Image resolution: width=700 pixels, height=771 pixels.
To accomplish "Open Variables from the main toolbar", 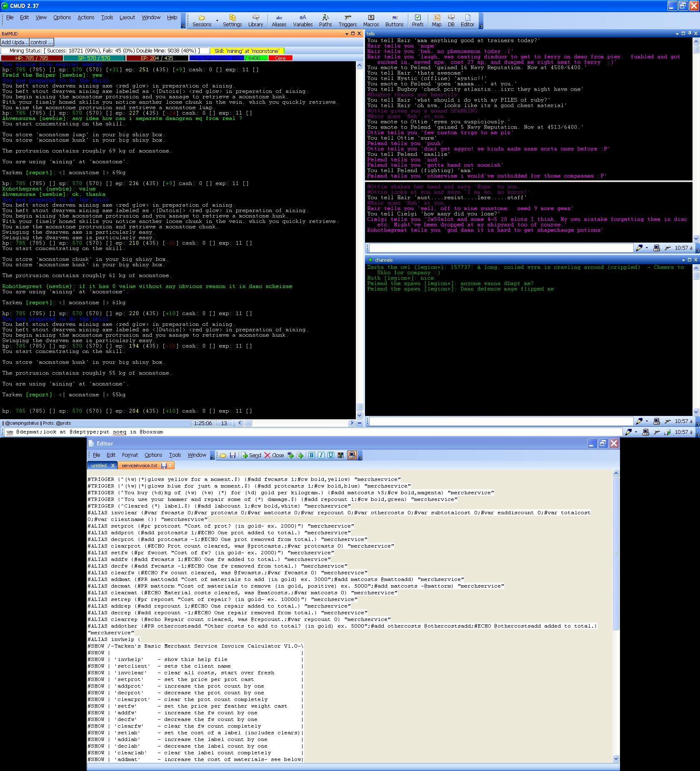I will coord(303,20).
